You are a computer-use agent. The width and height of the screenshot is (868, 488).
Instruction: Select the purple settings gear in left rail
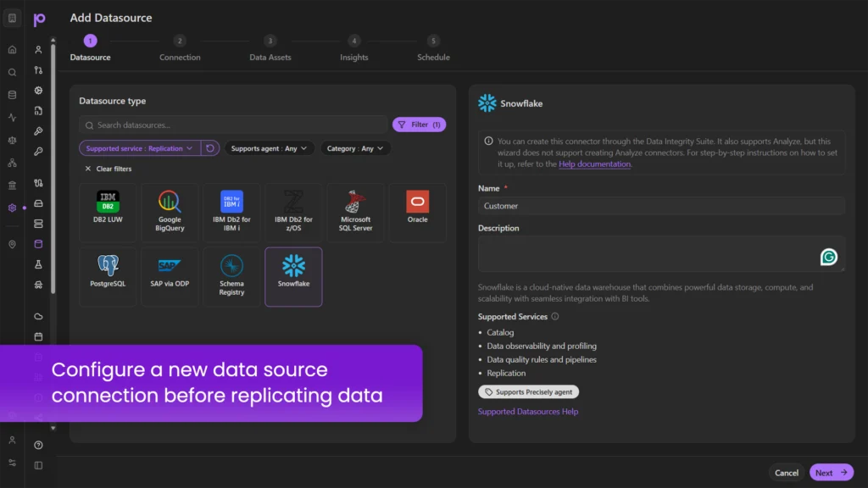pos(12,208)
